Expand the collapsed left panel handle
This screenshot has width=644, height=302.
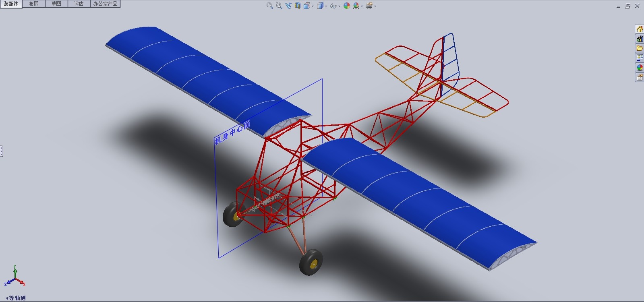click(x=2, y=151)
